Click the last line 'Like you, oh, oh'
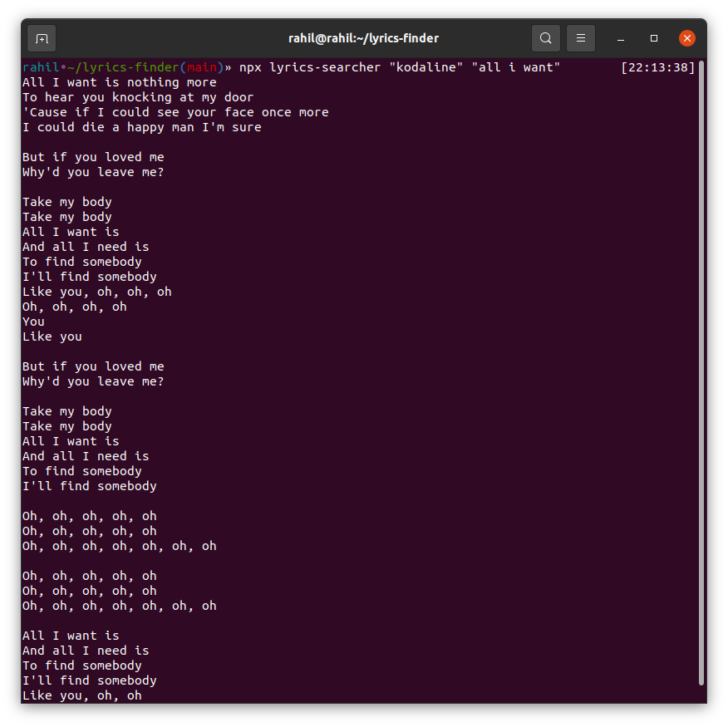 [x=82, y=695]
